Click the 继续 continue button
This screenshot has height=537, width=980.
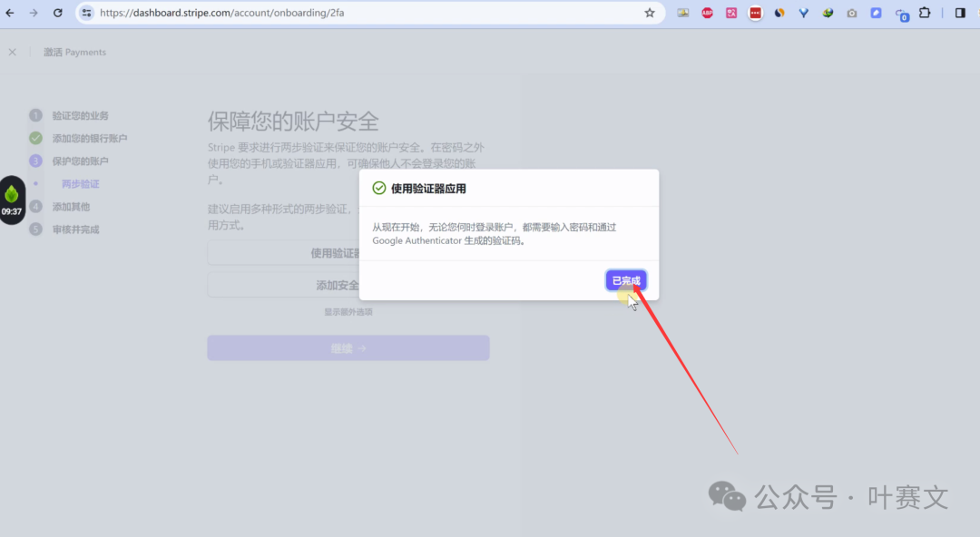348,348
